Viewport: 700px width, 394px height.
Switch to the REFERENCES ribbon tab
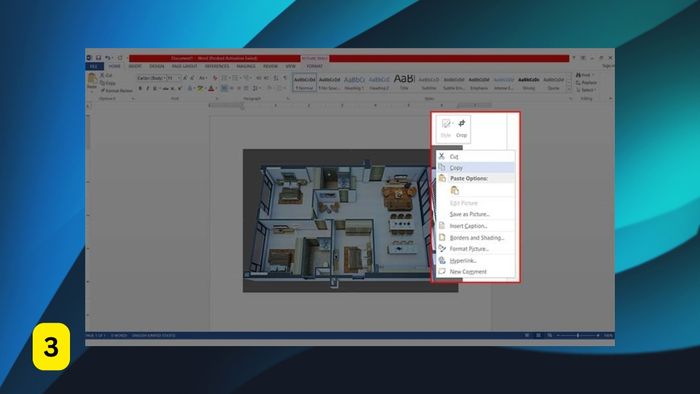coord(217,66)
